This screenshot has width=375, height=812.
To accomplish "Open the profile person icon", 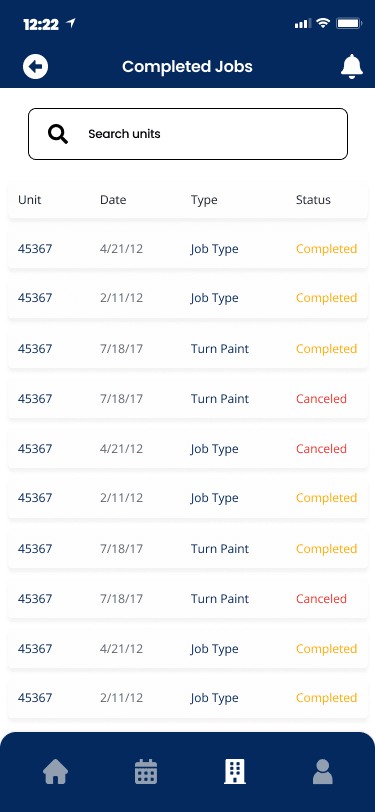I will tap(323, 772).
